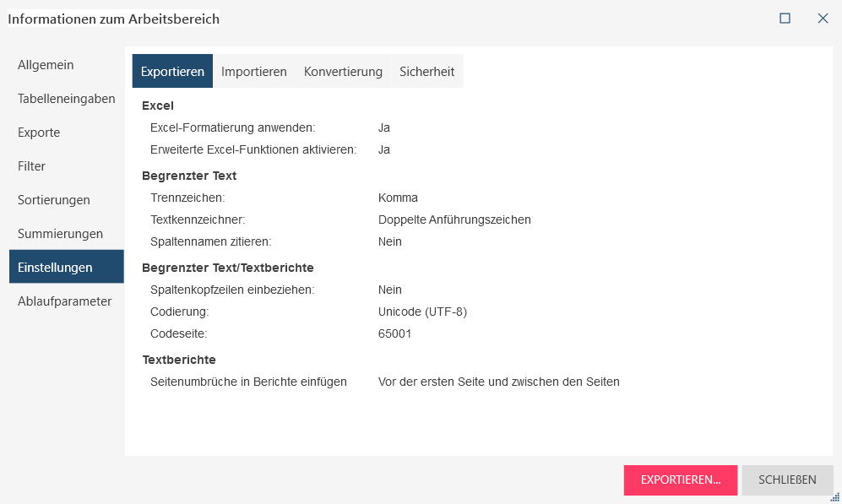Select the Exportieren tab
The image size is (842, 504).
click(x=172, y=72)
